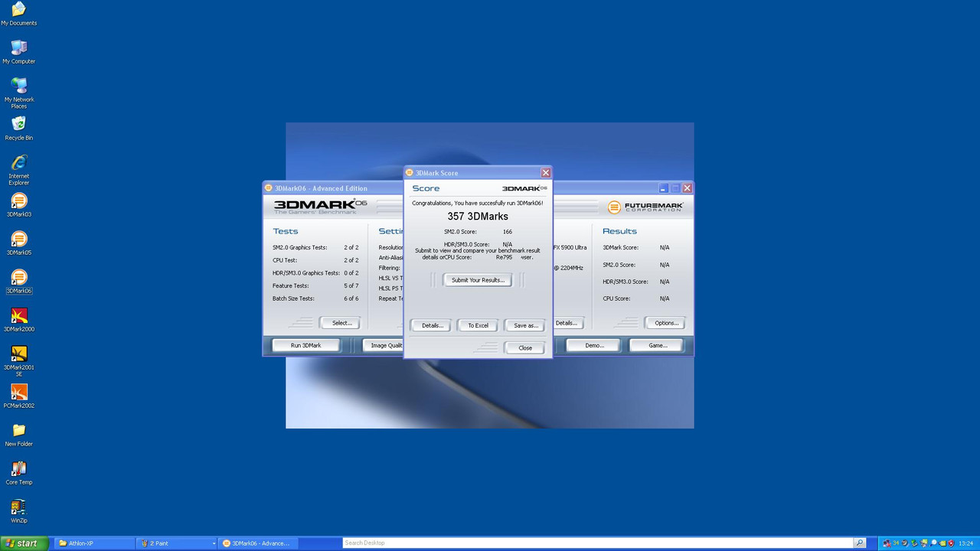This screenshot has width=980, height=551.
Task: Click the 3DMark Score dialog title icon
Action: pyautogui.click(x=410, y=173)
